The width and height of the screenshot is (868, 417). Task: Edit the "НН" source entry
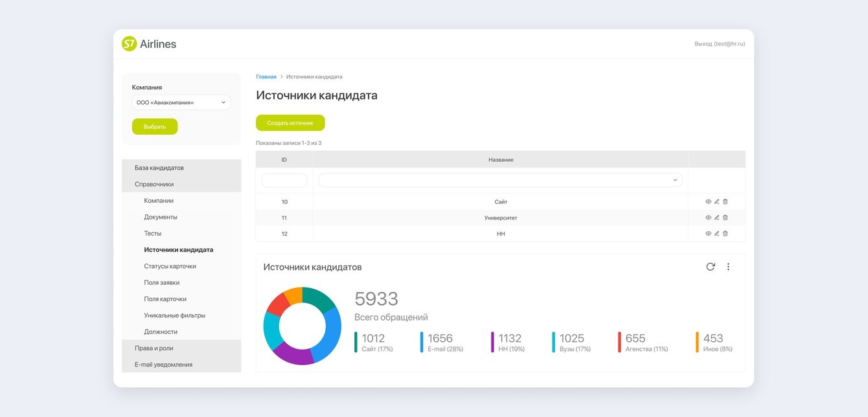(716, 233)
